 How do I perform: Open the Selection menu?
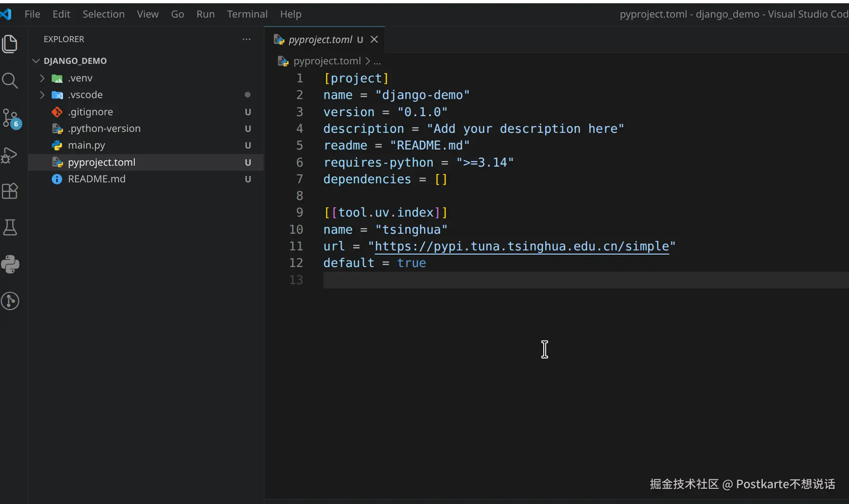tap(104, 14)
